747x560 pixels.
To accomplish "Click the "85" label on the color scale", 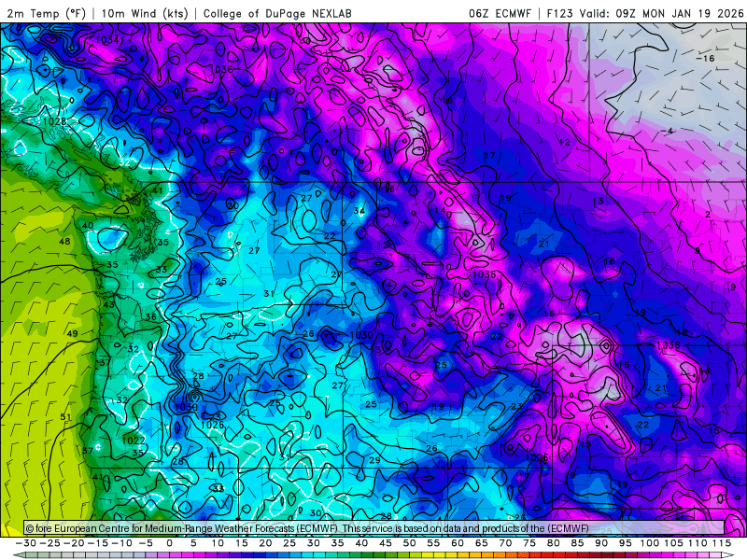I will [x=577, y=543].
